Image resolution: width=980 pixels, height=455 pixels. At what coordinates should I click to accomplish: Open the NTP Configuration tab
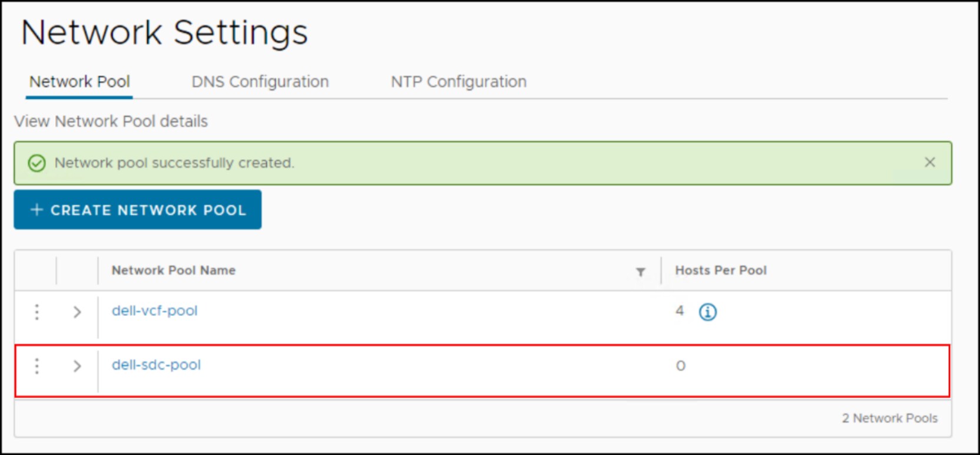pyautogui.click(x=459, y=82)
